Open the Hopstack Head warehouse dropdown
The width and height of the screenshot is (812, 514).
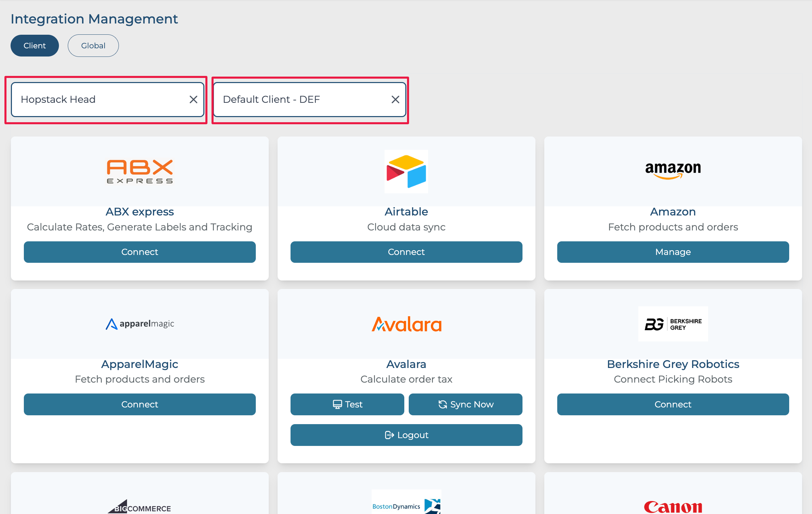(x=99, y=99)
